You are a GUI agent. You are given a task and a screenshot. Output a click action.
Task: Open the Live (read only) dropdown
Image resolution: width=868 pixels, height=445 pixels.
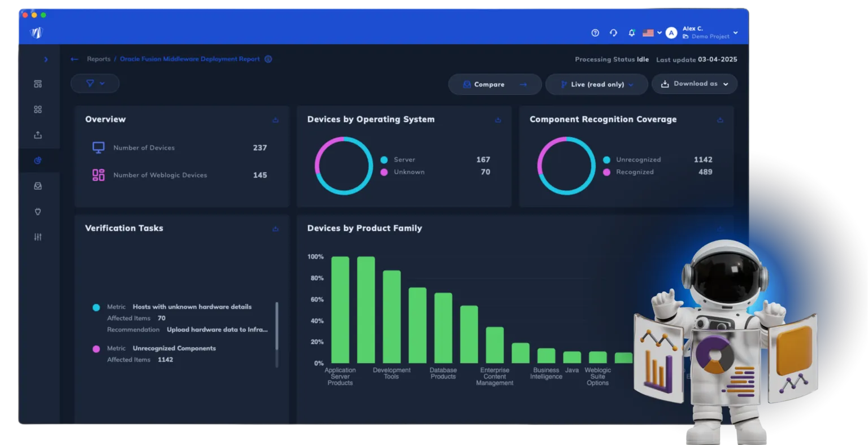point(597,85)
